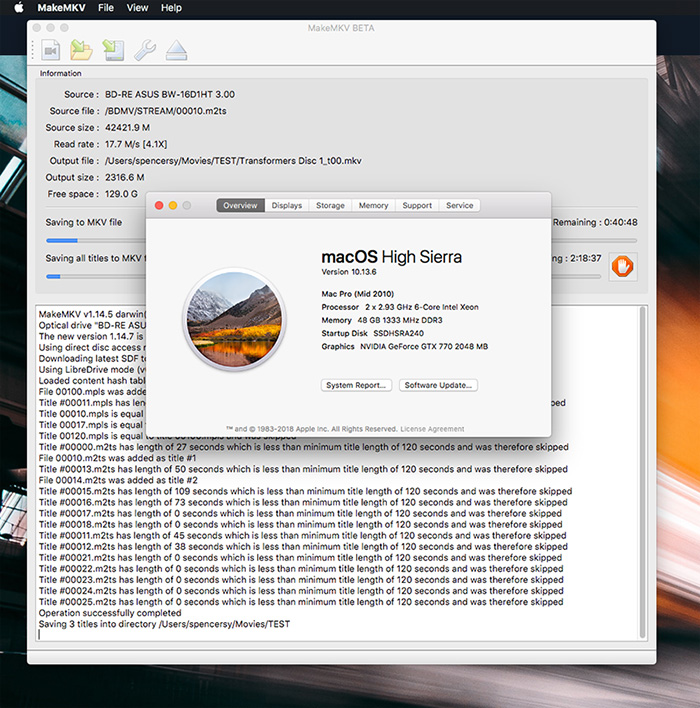Image resolution: width=700 pixels, height=708 pixels.
Task: Click the Version 10.13.6 text
Action: tap(349, 272)
